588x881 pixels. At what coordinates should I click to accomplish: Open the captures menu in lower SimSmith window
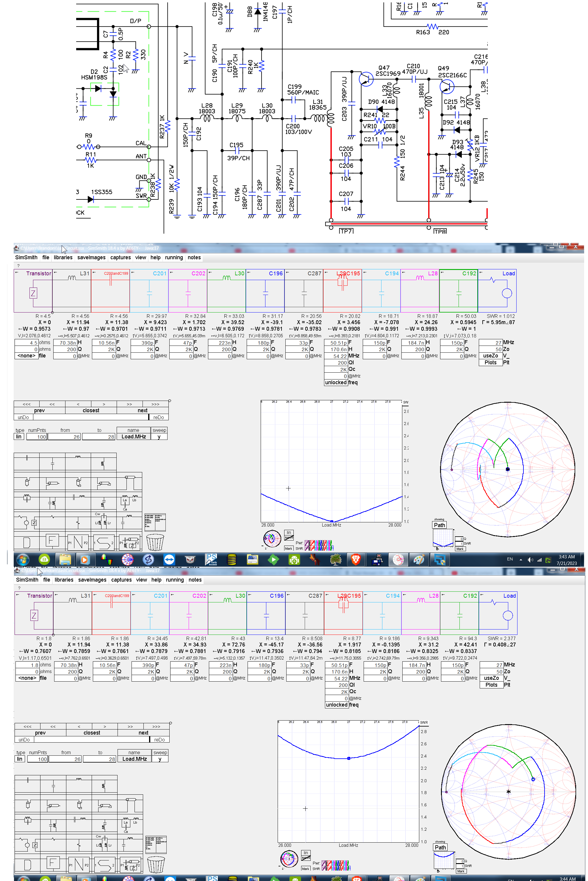[x=121, y=580]
